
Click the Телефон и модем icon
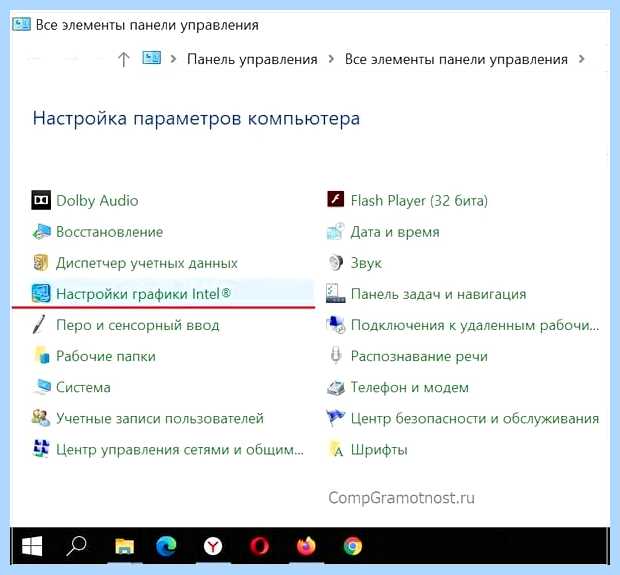tap(336, 387)
